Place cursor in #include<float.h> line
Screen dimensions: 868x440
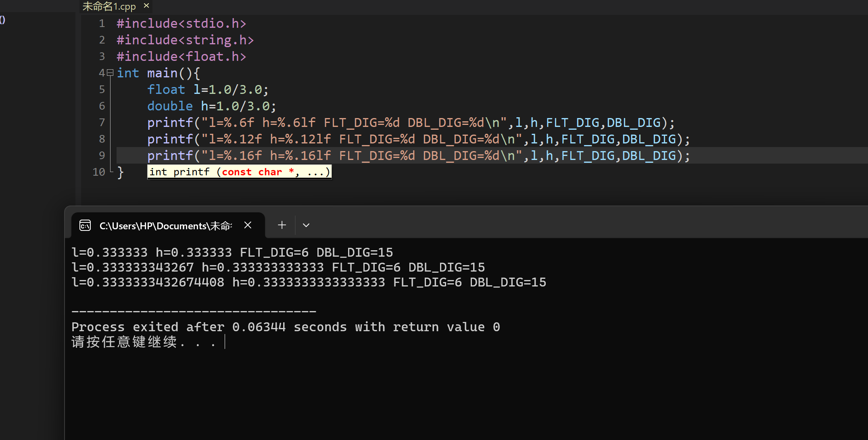182,56
